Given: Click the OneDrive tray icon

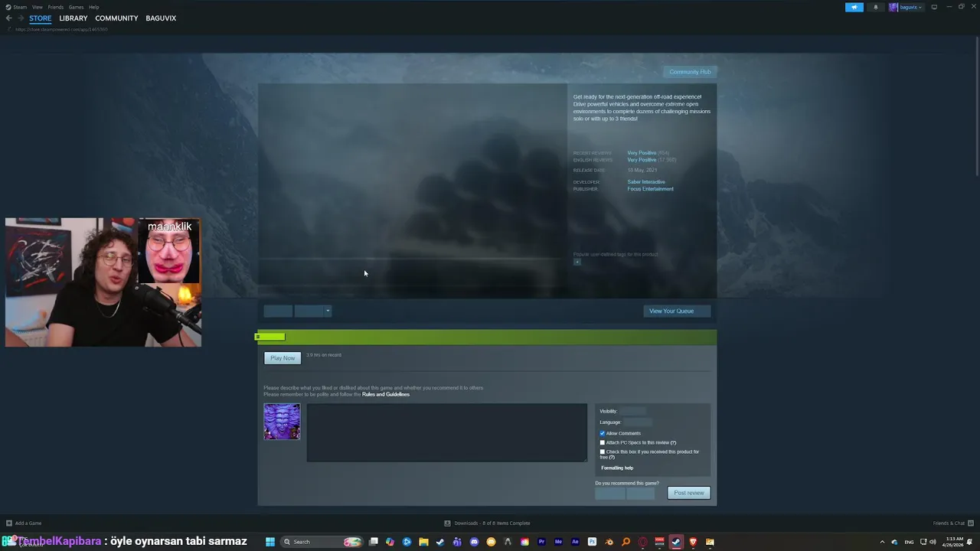Looking at the screenshot, I should tap(894, 542).
